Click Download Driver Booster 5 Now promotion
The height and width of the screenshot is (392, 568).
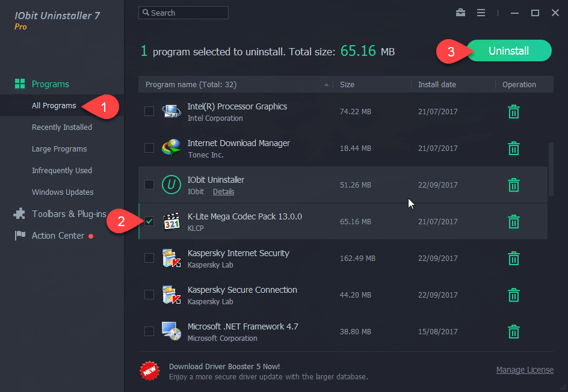(224, 367)
